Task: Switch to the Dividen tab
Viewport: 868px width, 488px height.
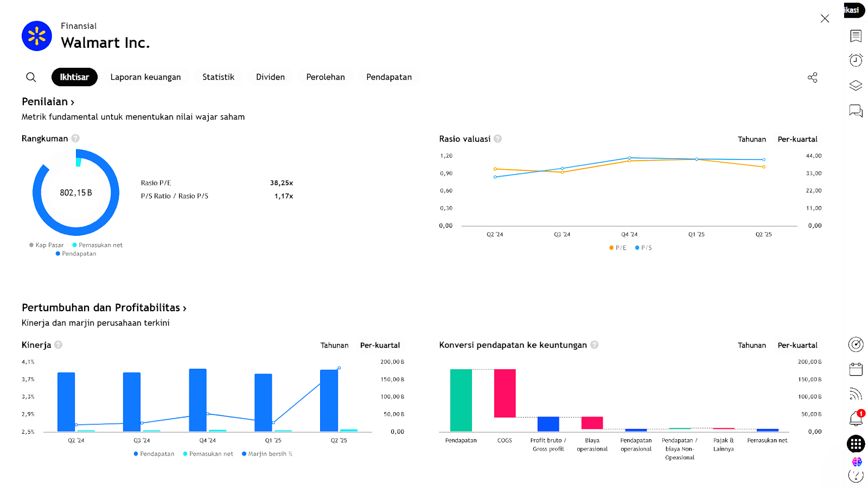Action: 270,77
